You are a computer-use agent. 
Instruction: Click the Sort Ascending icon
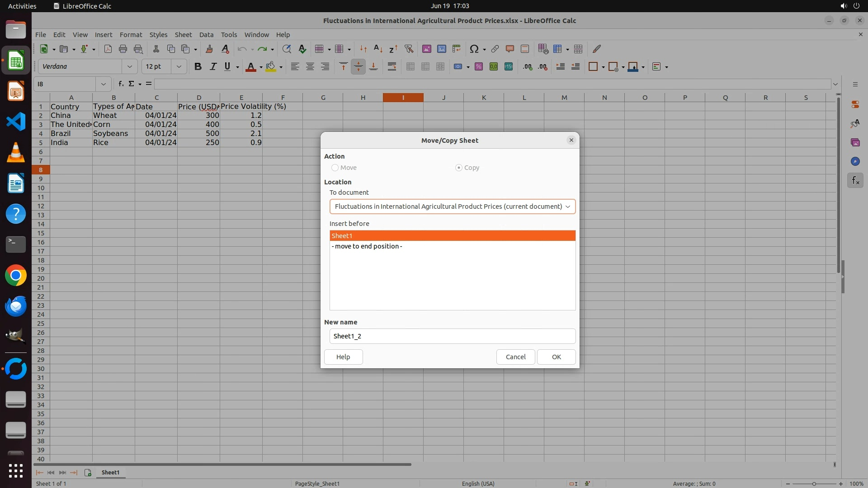coord(378,49)
